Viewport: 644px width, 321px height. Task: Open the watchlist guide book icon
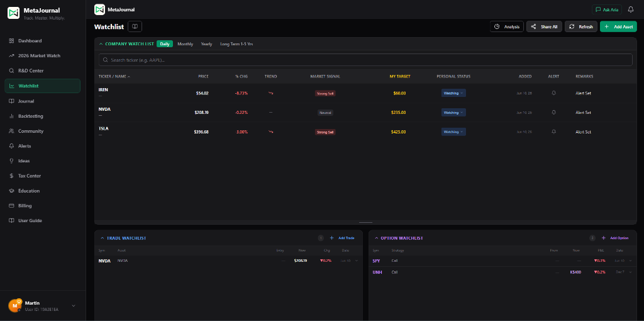coord(135,26)
